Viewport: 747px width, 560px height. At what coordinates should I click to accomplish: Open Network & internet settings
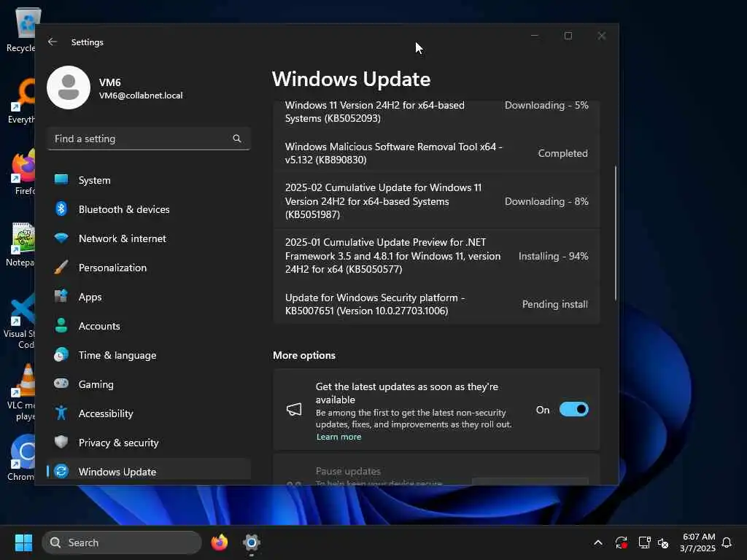pyautogui.click(x=149, y=238)
